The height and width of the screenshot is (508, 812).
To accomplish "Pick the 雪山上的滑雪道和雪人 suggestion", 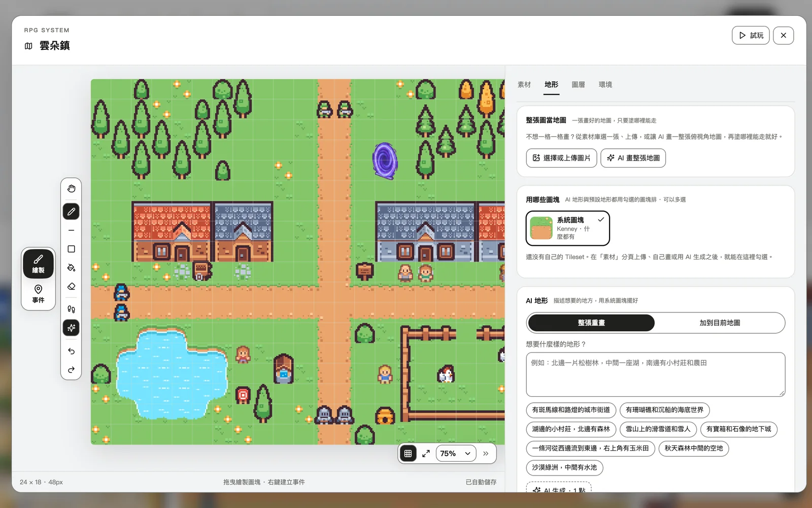I will 658,429.
